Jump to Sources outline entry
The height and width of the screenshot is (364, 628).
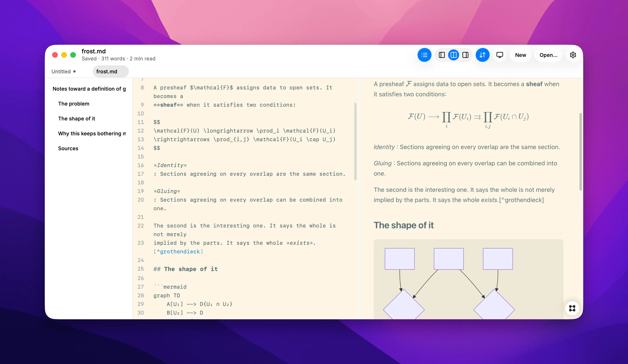pos(68,148)
